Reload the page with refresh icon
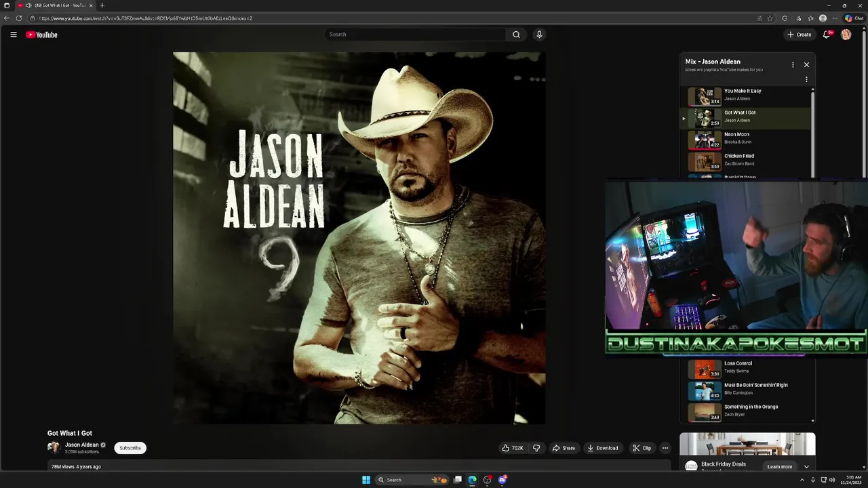Viewport: 868px width, 488px height. coord(19,18)
